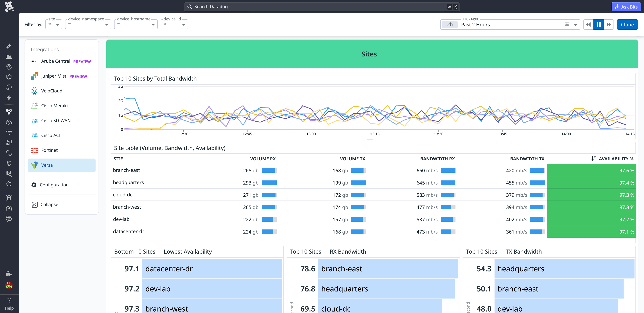Image resolution: width=644 pixels, height=313 pixels.
Task: Click the 97.1 % availability cell
Action: click(x=591, y=232)
